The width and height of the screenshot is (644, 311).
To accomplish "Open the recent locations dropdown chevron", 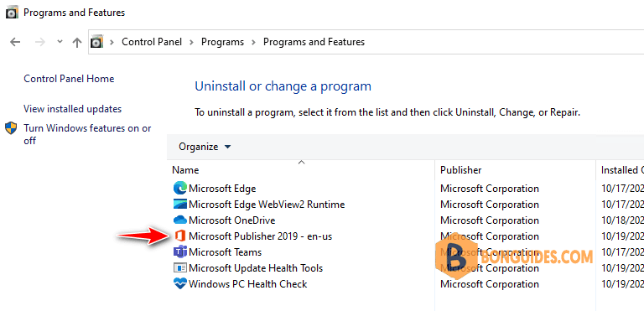I will point(60,41).
